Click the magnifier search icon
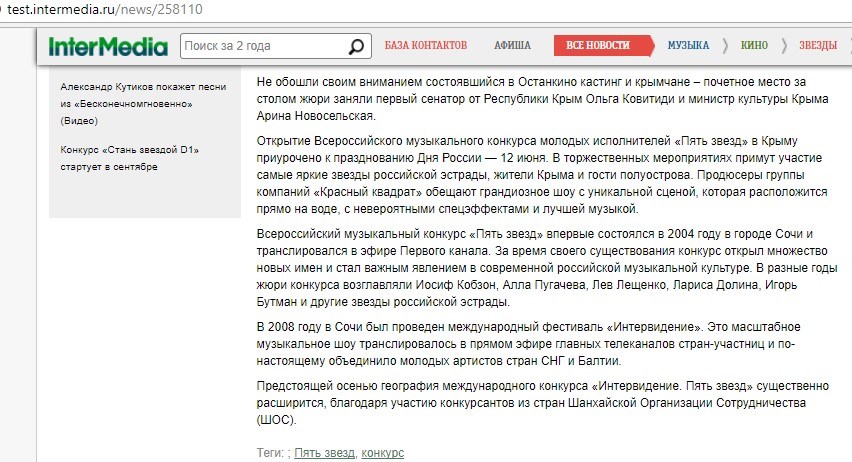 (356, 46)
